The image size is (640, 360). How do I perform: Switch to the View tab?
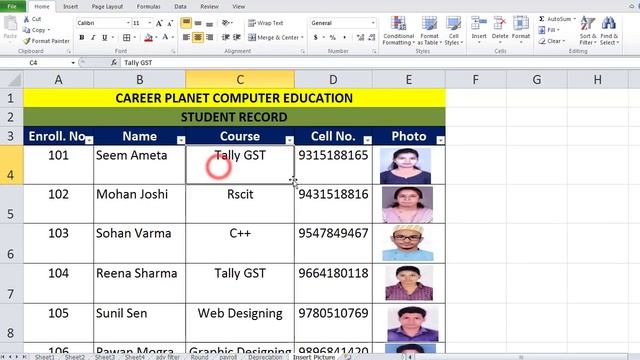tap(238, 7)
